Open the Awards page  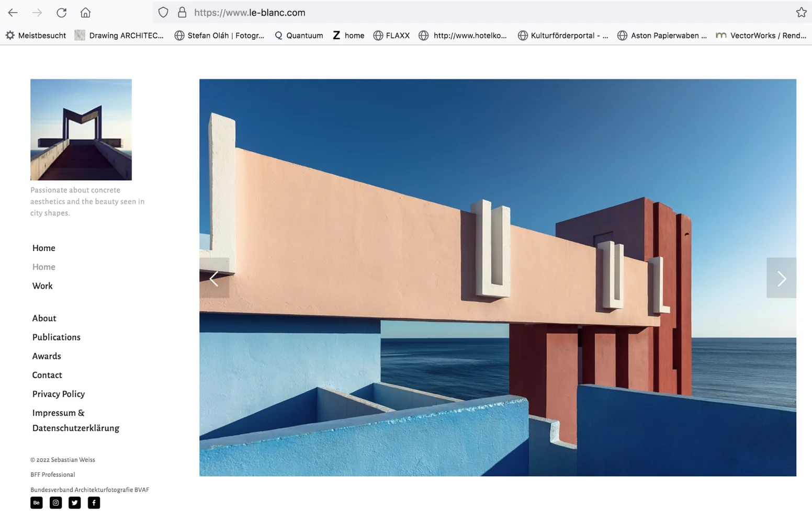click(47, 356)
